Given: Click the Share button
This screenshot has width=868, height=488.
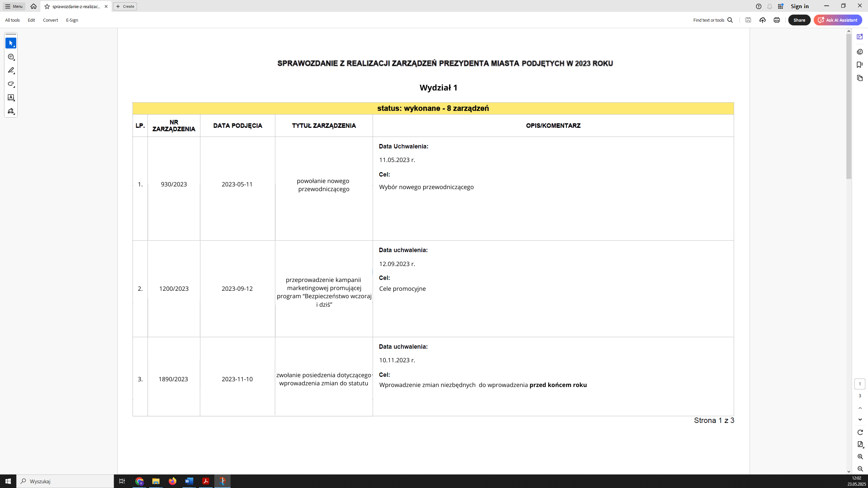Looking at the screenshot, I should pos(799,20).
